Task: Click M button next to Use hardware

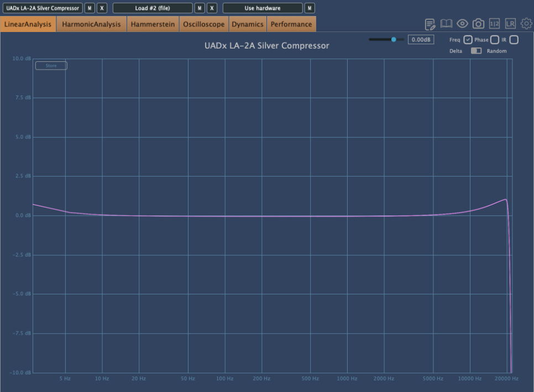Action: (x=310, y=8)
